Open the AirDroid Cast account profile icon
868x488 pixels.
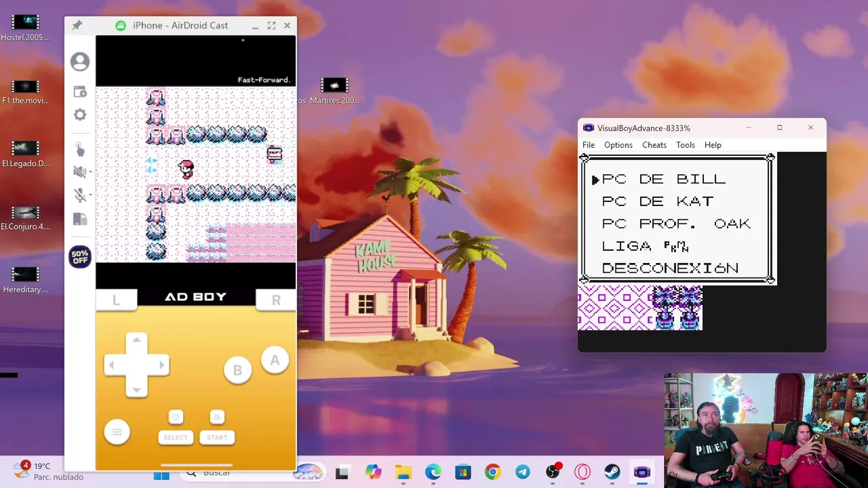tap(80, 62)
